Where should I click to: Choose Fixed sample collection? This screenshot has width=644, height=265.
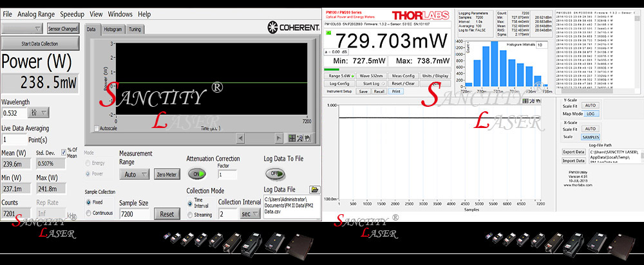88,202
